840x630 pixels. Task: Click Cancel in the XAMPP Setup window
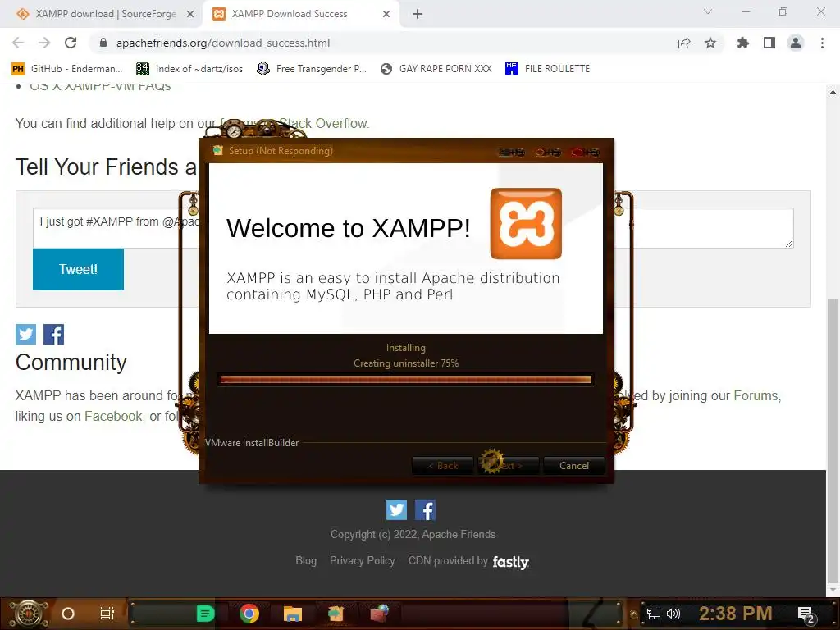point(573,466)
